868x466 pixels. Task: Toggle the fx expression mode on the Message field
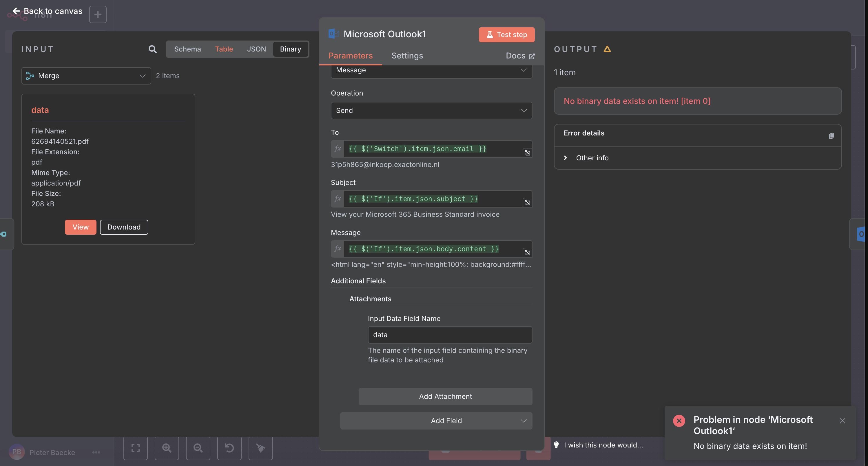click(x=338, y=249)
